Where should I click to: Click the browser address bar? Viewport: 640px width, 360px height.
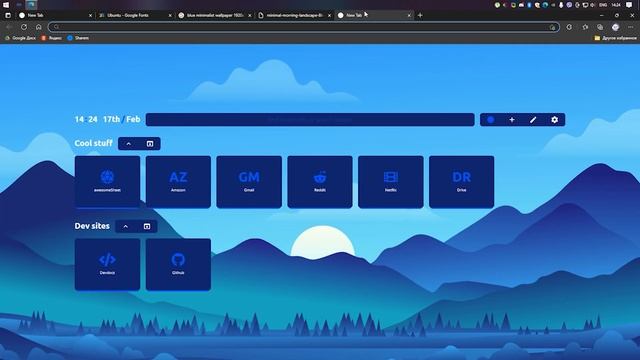click(304, 27)
